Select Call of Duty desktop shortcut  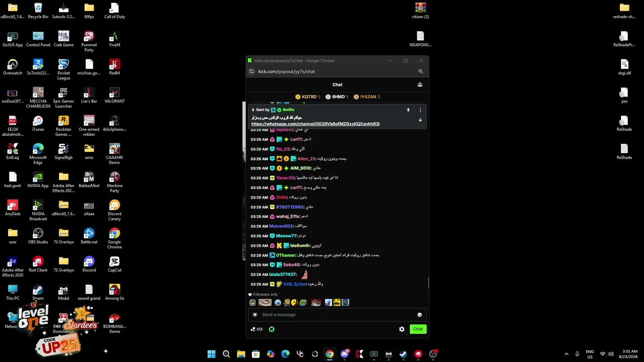(x=114, y=11)
